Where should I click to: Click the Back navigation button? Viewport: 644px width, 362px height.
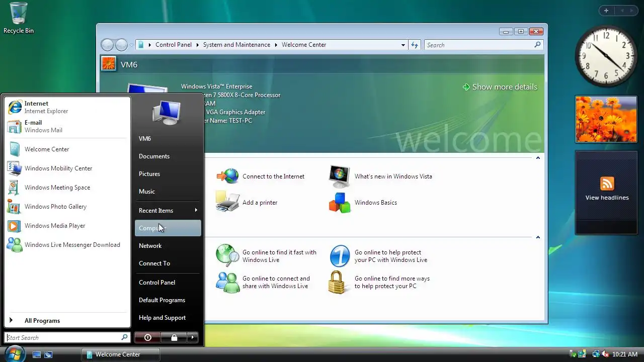click(x=107, y=45)
